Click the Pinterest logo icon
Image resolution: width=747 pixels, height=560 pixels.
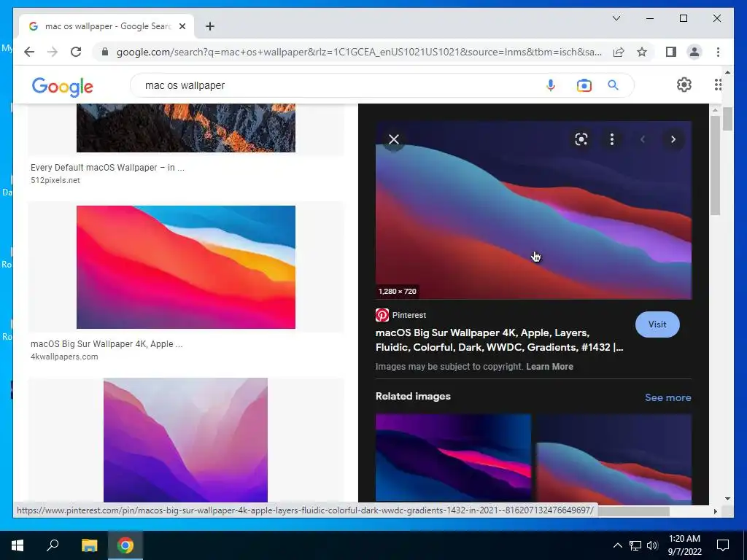pos(382,315)
